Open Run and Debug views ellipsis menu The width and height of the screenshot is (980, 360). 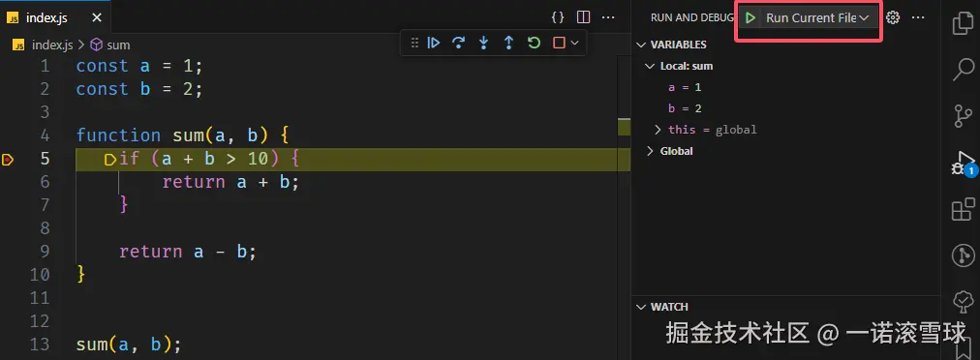point(917,17)
